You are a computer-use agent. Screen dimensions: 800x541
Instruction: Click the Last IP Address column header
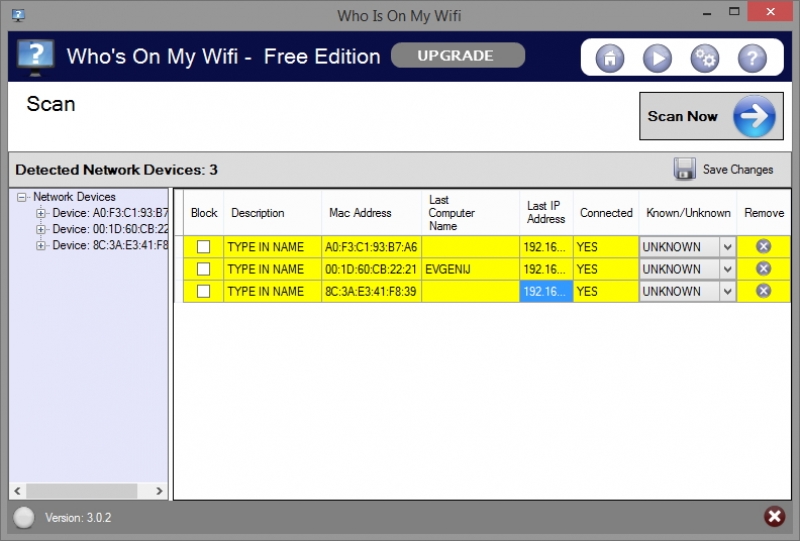[546, 213]
